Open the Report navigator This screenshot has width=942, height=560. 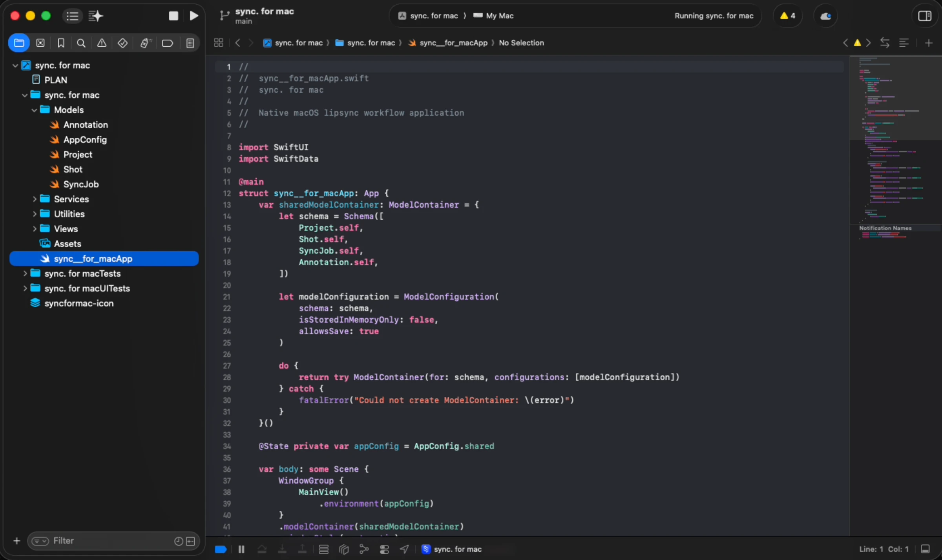190,43
